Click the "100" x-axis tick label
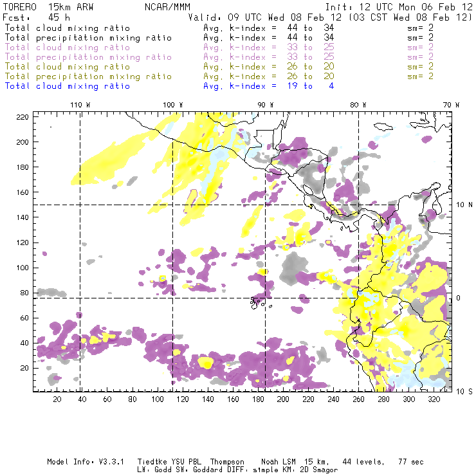The width and height of the screenshot is (476, 476). click(158, 399)
